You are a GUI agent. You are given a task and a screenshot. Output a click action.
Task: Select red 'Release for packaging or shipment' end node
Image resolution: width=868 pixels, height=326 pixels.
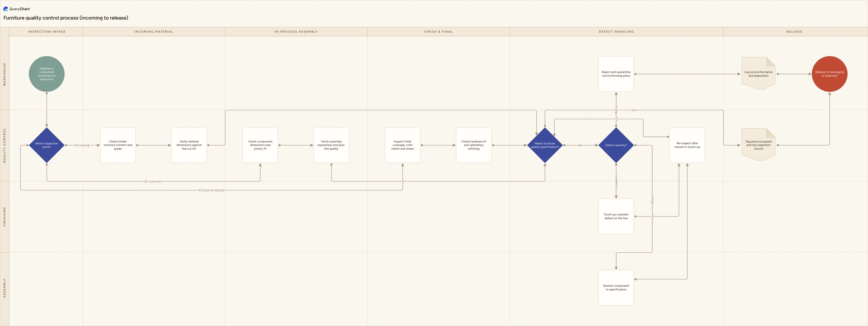coord(830,74)
